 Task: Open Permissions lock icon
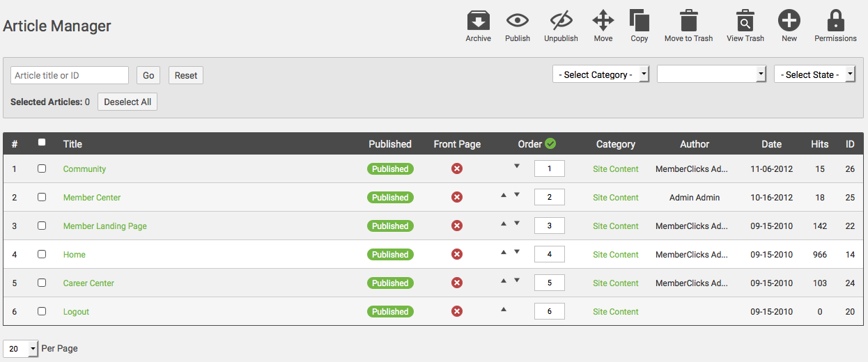(835, 20)
